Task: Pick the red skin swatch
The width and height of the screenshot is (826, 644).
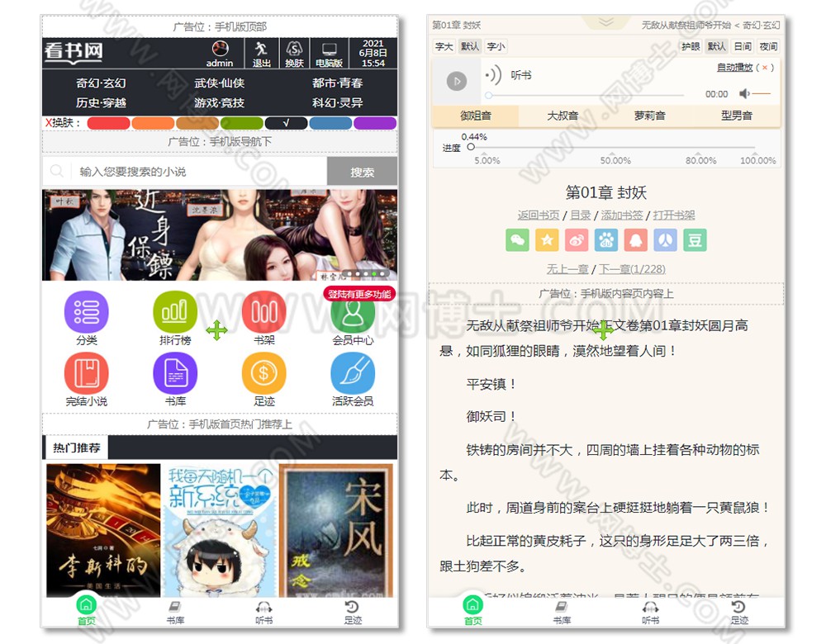Action: pyautogui.click(x=108, y=123)
